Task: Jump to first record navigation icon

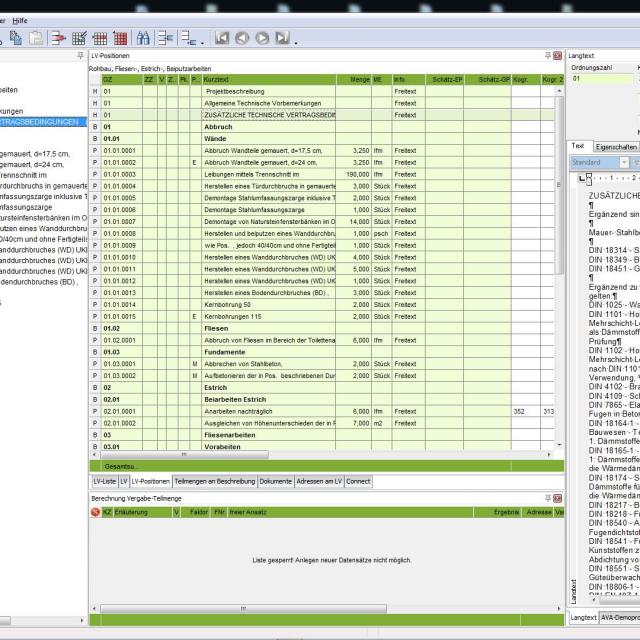Action: click(221, 38)
